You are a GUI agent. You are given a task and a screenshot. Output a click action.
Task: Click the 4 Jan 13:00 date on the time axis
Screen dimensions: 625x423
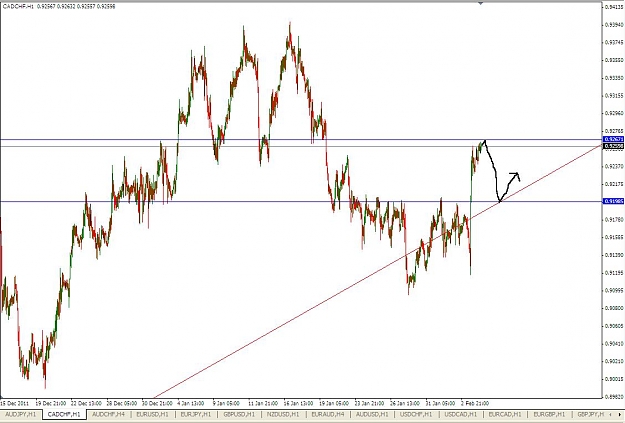pos(191,403)
